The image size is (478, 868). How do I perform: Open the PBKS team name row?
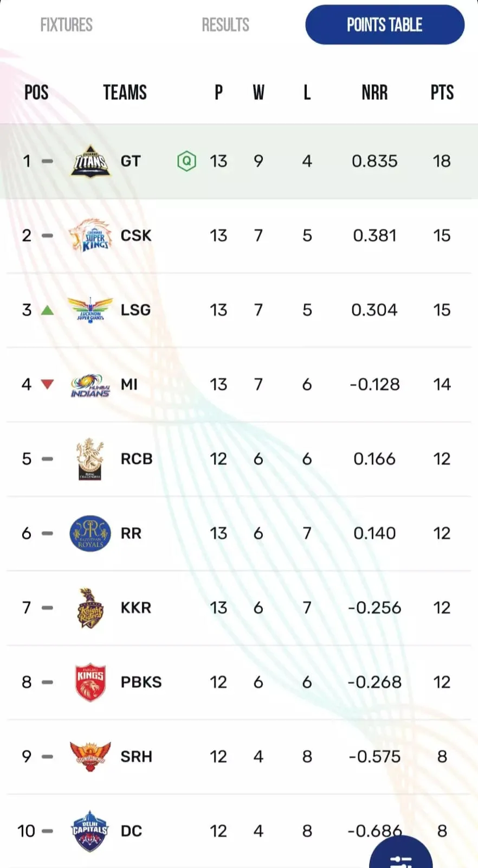click(x=239, y=682)
